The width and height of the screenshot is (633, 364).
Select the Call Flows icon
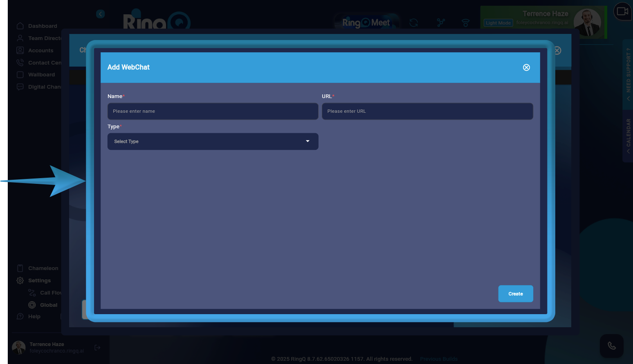32,293
